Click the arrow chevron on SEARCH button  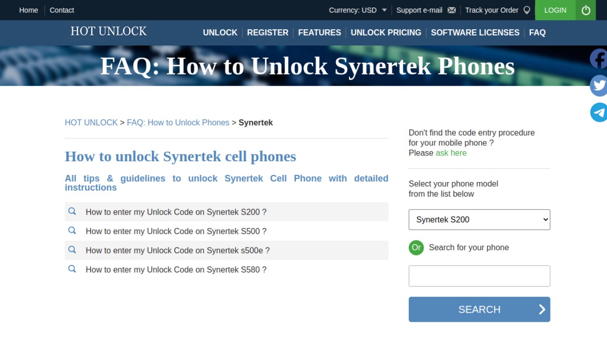(x=542, y=309)
